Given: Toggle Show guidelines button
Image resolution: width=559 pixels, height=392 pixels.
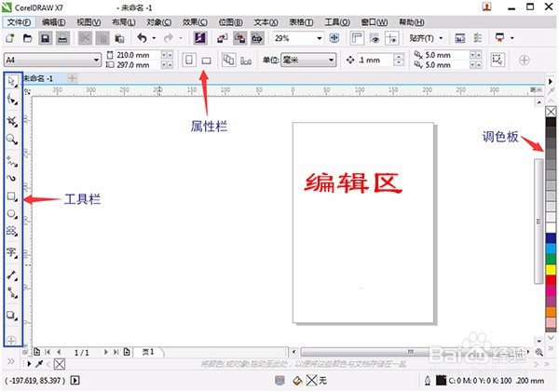Looking at the screenshot, I should click(x=392, y=38).
